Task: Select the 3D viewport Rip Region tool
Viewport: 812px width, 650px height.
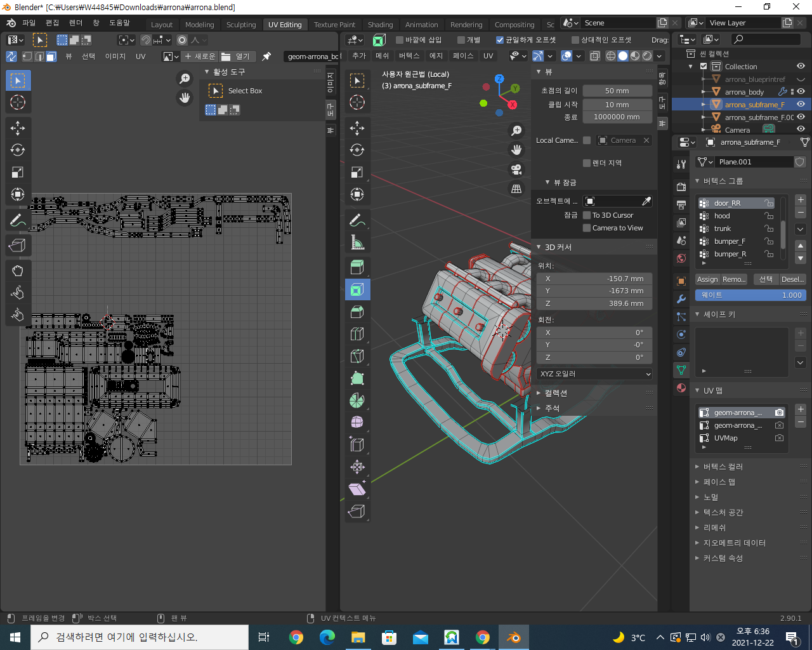Action: tap(357, 512)
